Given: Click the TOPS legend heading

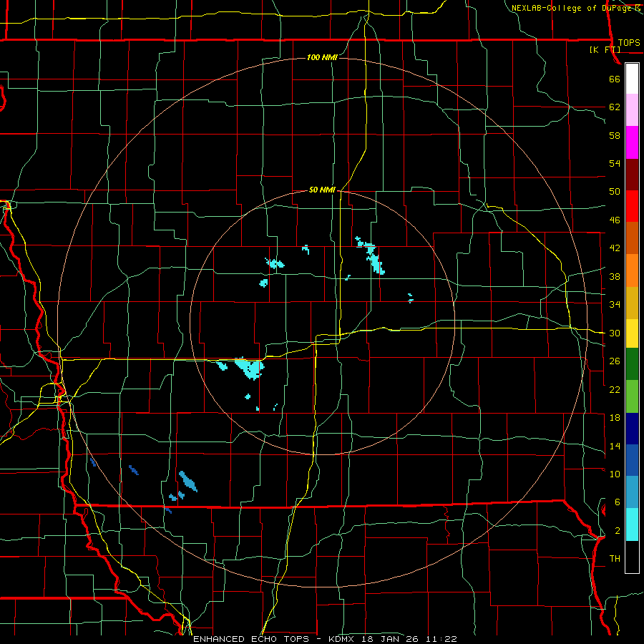Looking at the screenshot, I should pos(629,43).
